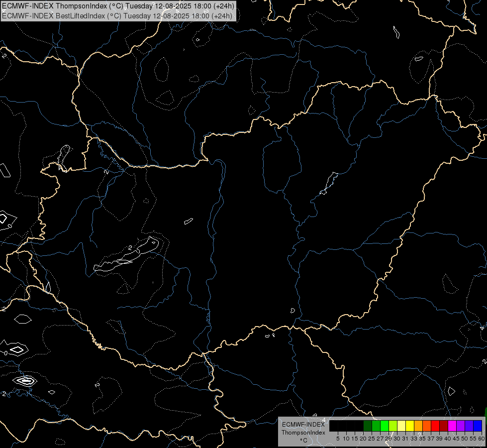Click the °C unit label in legend

click(x=304, y=441)
